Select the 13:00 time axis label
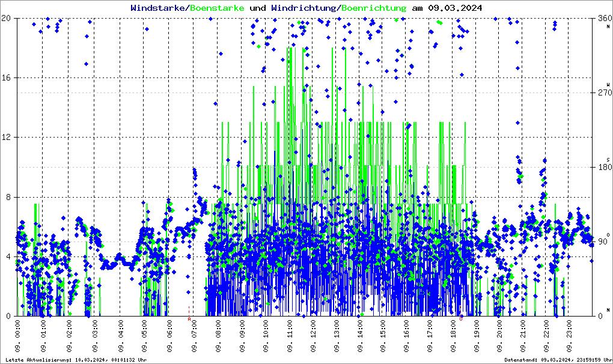This screenshot has height=364, width=613. point(337,336)
